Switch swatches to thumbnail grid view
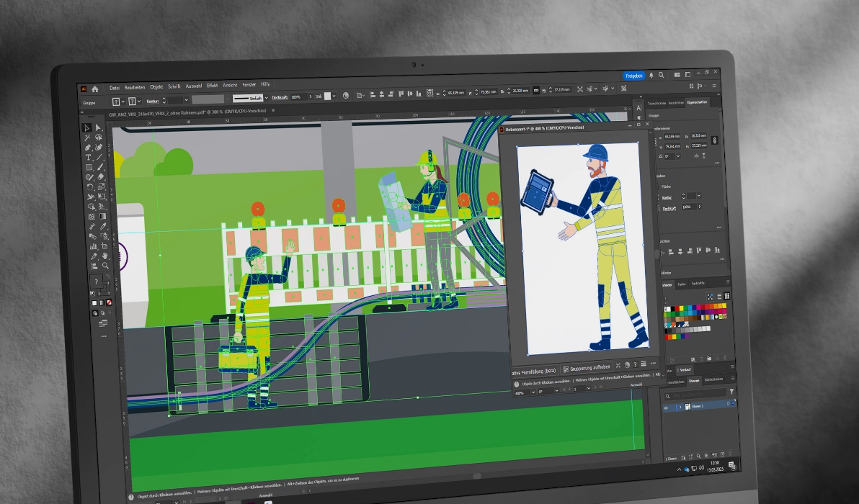The width and height of the screenshot is (859, 504). 727,295
